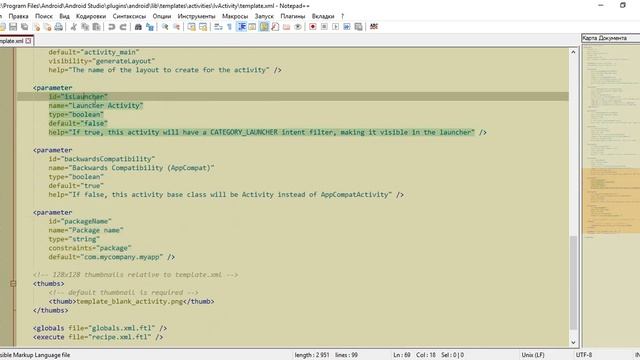Screen dimensions: 640x360
Task: Click the Cut scissors icon
Action: 73,27
